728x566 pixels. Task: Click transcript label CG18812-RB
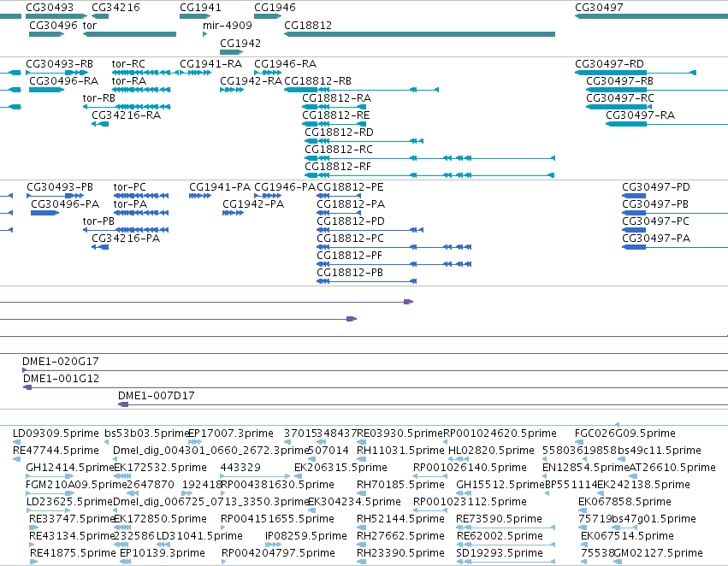click(317, 81)
